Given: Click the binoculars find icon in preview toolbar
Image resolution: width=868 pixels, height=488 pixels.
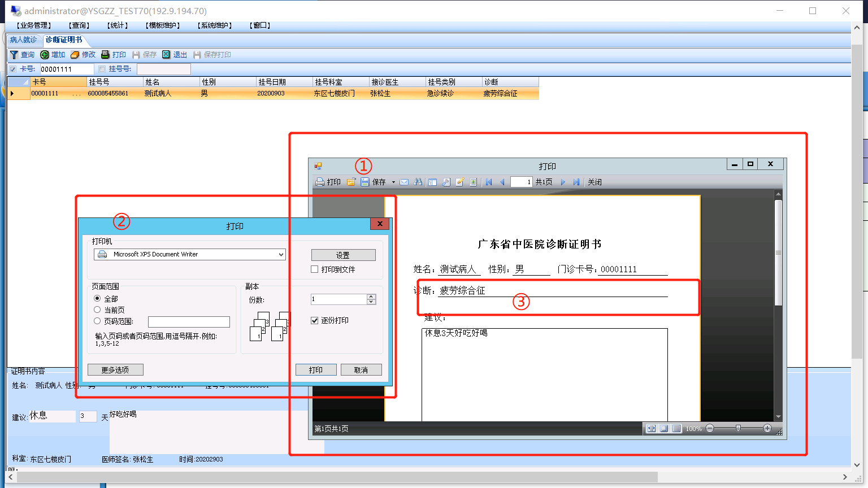Looking at the screenshot, I should point(418,182).
